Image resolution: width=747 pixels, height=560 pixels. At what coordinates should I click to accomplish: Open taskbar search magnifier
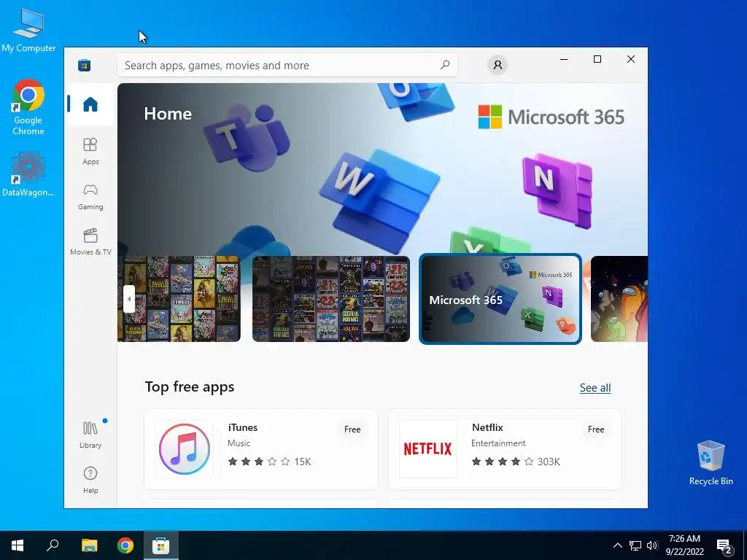[53, 545]
